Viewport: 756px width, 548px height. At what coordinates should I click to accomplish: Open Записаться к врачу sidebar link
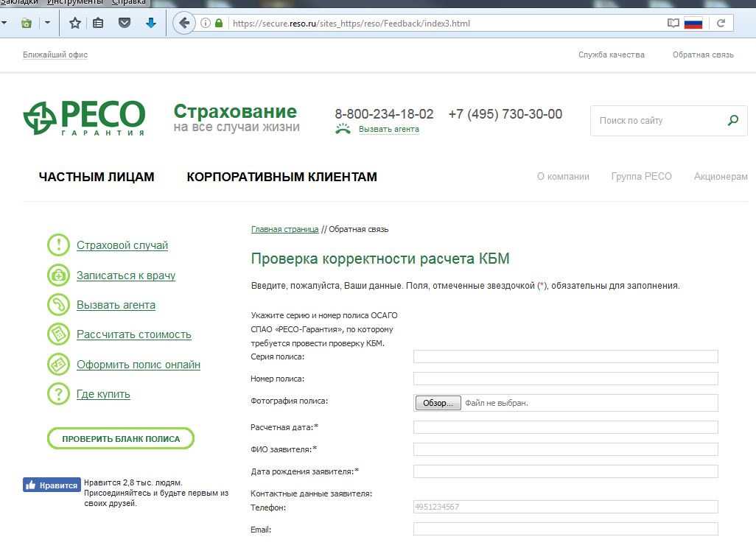coord(126,275)
